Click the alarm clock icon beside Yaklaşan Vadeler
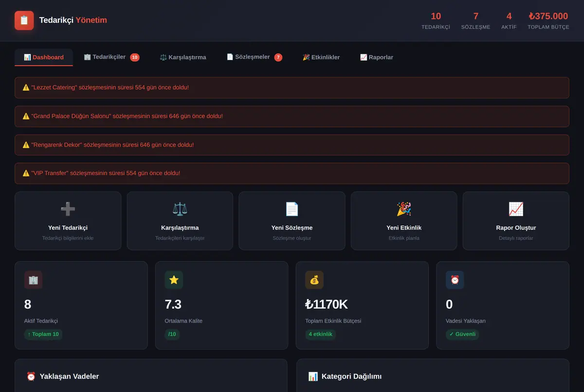584x392 pixels. 31,376
